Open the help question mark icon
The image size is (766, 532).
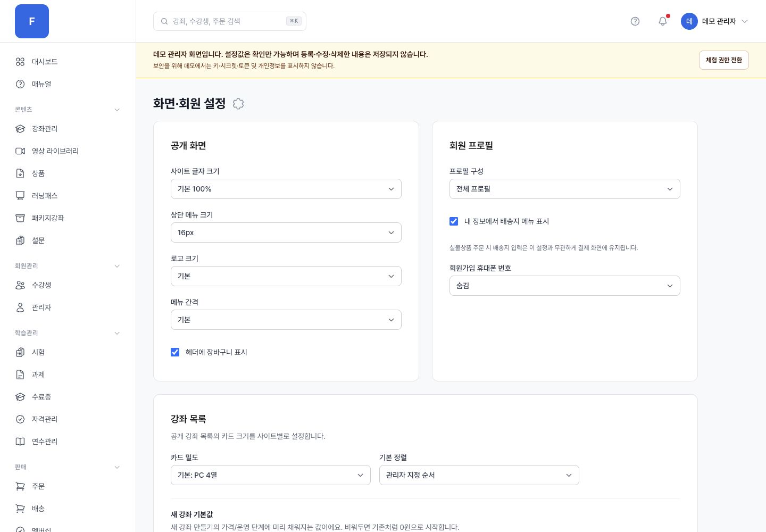point(635,21)
